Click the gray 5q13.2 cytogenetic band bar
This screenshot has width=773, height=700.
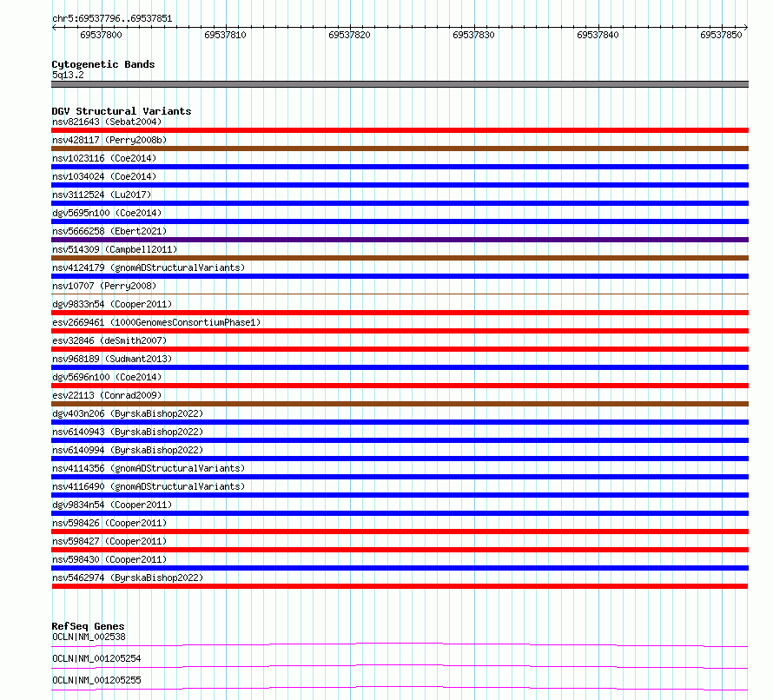tap(400, 84)
